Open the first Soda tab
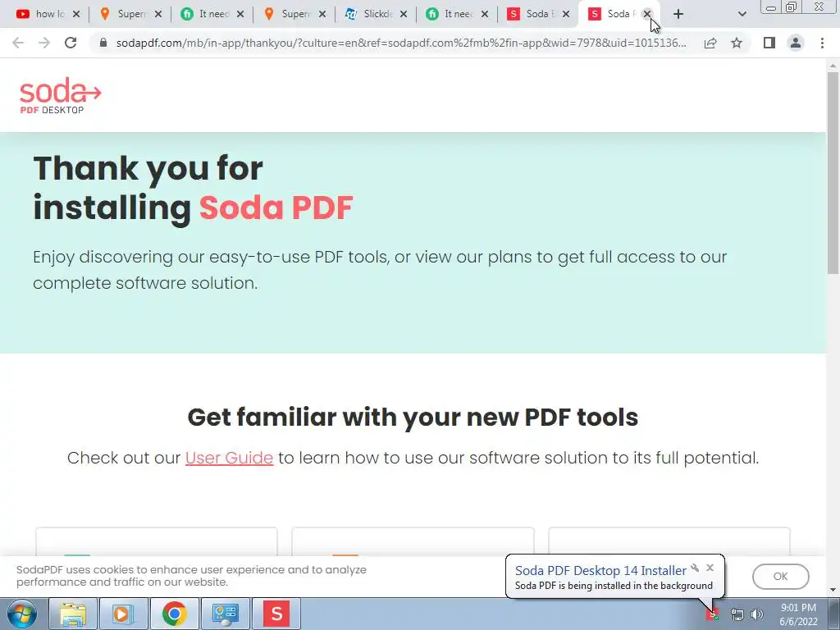 tap(532, 14)
